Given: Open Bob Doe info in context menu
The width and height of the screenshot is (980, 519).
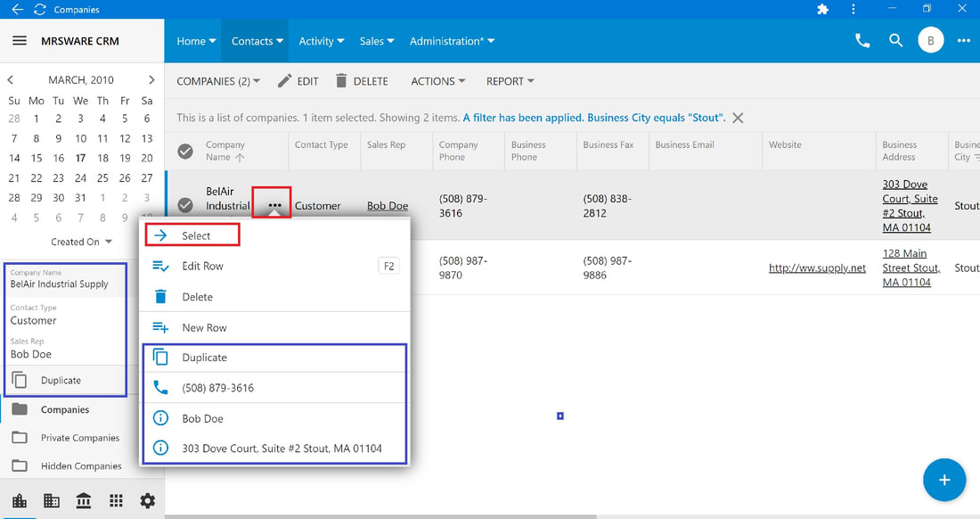Looking at the screenshot, I should 275,418.
